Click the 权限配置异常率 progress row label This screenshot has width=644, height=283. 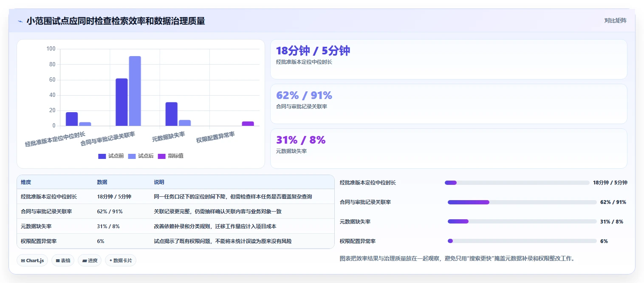358,241
